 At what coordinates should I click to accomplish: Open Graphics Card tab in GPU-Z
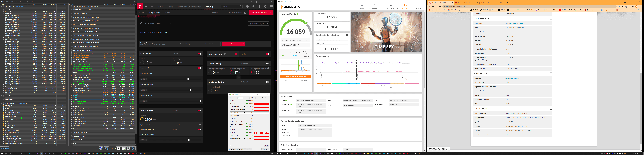(x=233, y=98)
